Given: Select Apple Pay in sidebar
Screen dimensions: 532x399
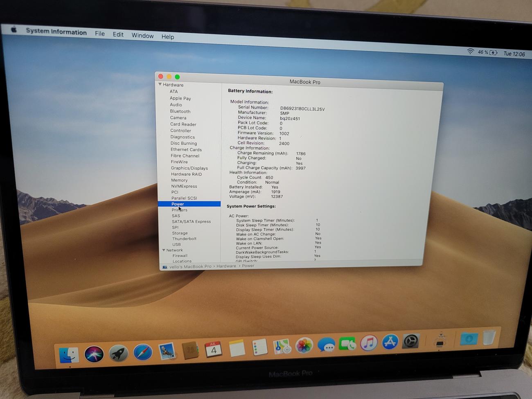Looking at the screenshot, I should click(x=180, y=98).
